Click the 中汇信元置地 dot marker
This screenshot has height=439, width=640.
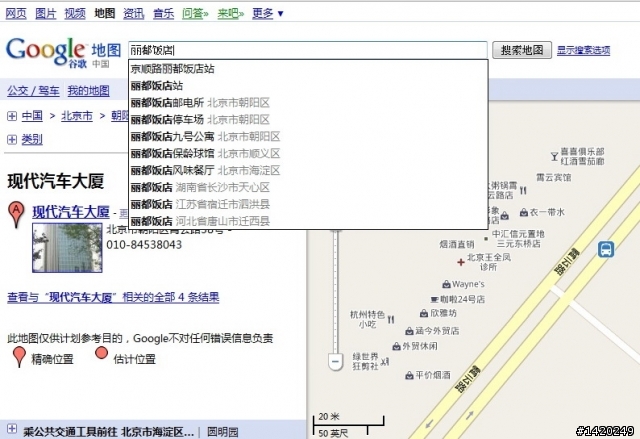click(x=486, y=238)
